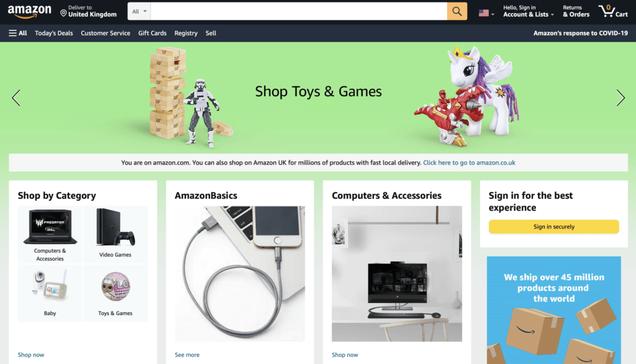Viewport: 636px width, 364px height.
Task: Open Today's Deals in navigation bar
Action: pos(54,34)
